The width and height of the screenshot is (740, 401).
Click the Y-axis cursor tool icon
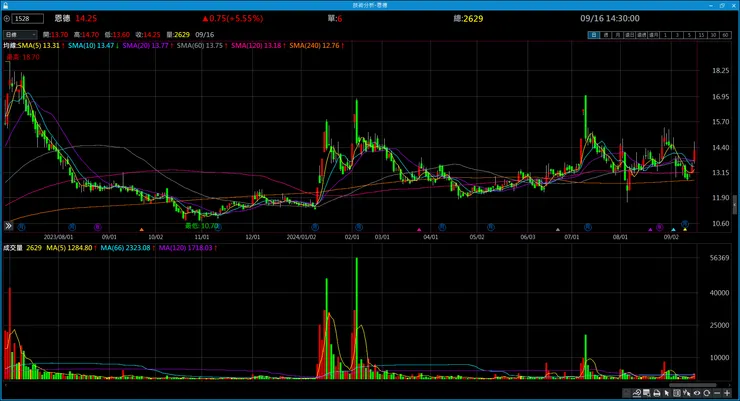point(687,393)
